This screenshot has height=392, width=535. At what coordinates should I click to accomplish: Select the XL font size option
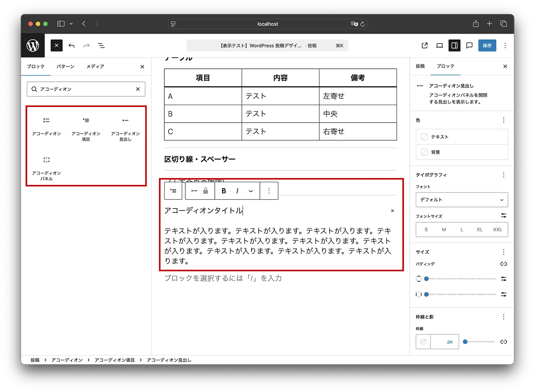click(480, 229)
